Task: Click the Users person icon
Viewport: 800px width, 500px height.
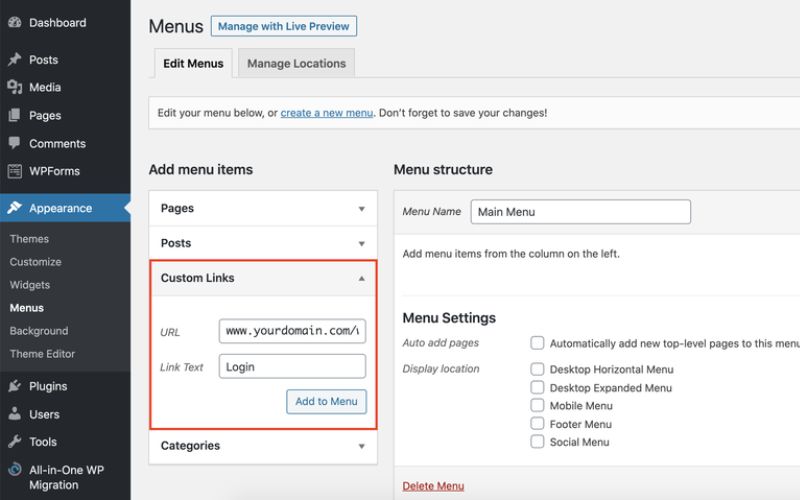Action: tap(15, 414)
